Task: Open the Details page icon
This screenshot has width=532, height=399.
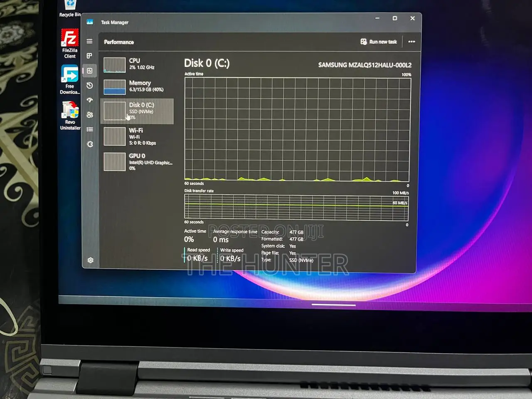Action: pos(90,129)
